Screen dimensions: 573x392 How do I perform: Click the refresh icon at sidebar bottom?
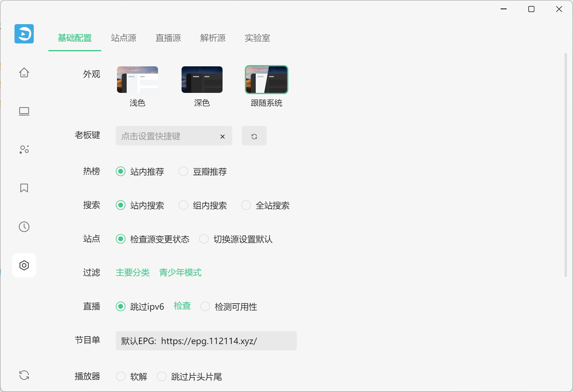[24, 375]
